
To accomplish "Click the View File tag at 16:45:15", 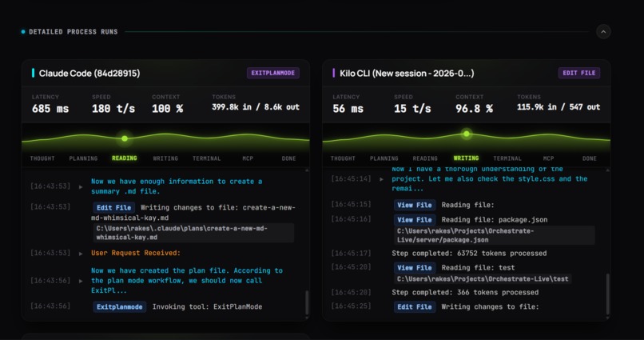I will 415,205.
